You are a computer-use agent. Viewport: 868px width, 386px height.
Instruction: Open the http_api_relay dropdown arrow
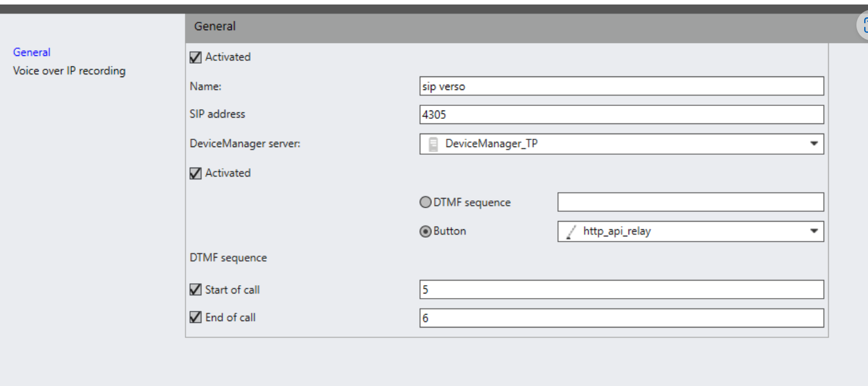coord(813,231)
